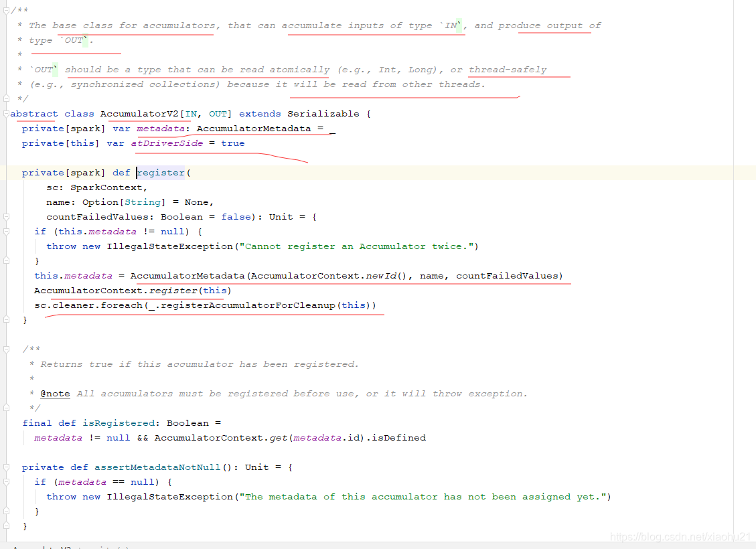Viewport: 756px width, 549px height.
Task: Fold the register method at countFailedValues line
Action: [6, 217]
